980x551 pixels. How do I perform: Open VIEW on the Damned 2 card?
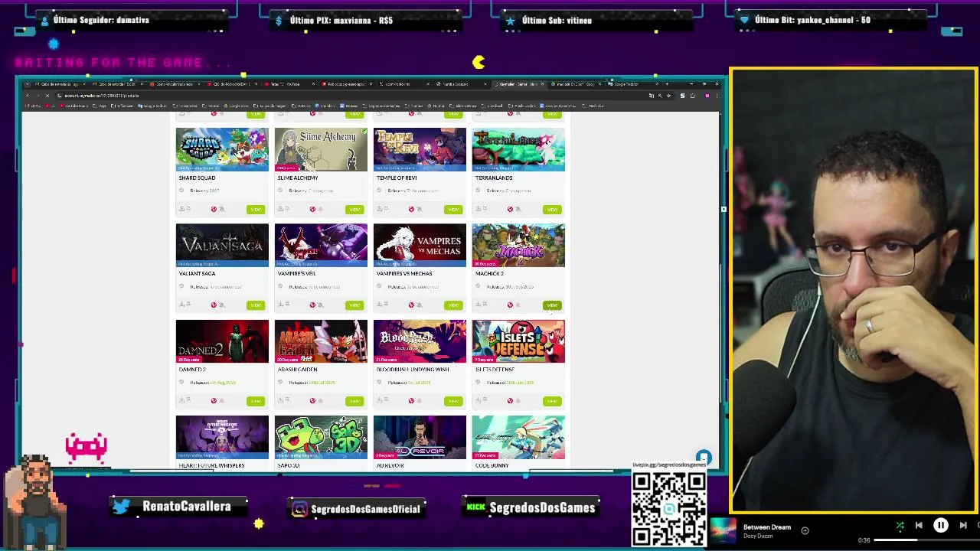255,401
